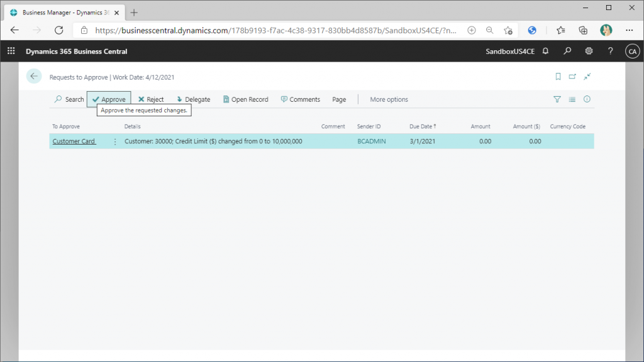This screenshot has height=362, width=644.
Task: Select the Business Manager browser tab
Action: (x=64, y=13)
